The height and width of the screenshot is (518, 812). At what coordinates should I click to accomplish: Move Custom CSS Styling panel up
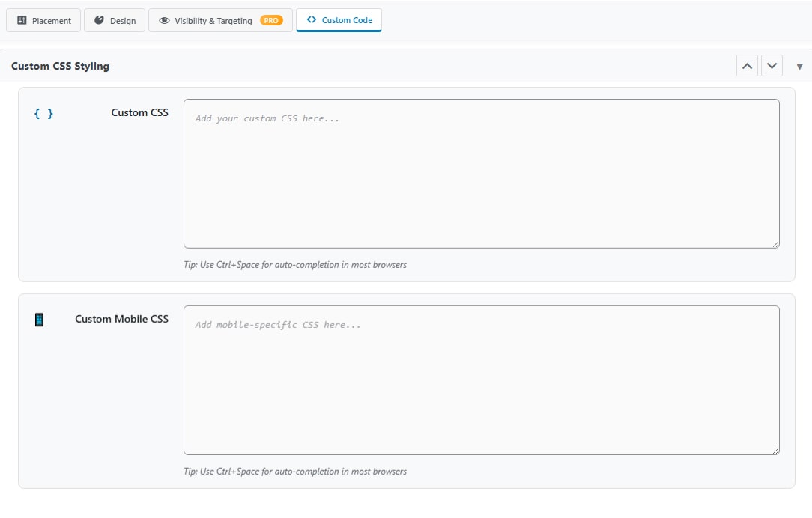coord(747,66)
